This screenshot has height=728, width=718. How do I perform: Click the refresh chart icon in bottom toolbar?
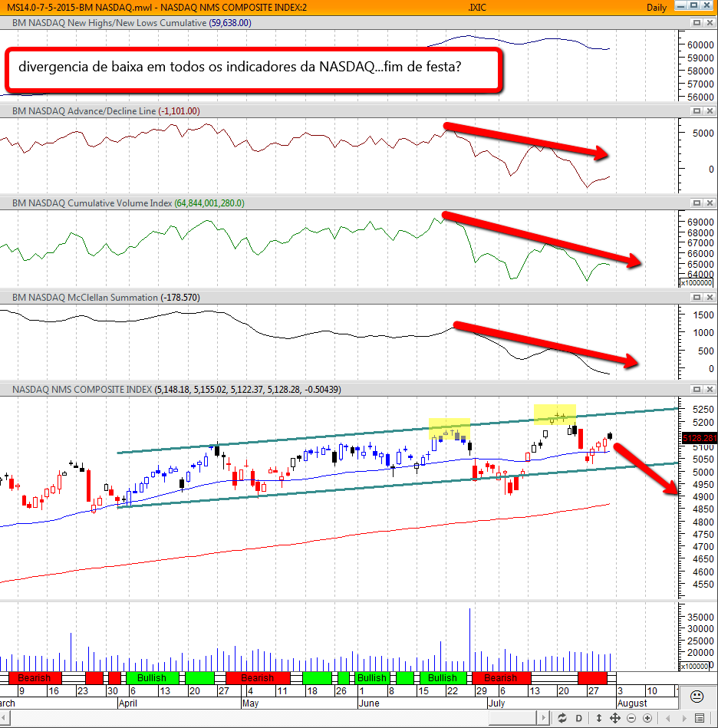click(x=562, y=718)
